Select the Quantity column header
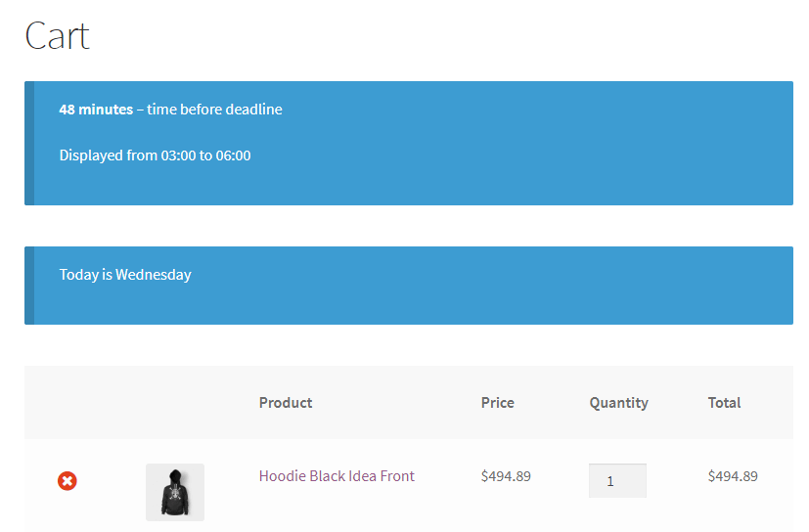This screenshot has width=809, height=532. point(618,403)
